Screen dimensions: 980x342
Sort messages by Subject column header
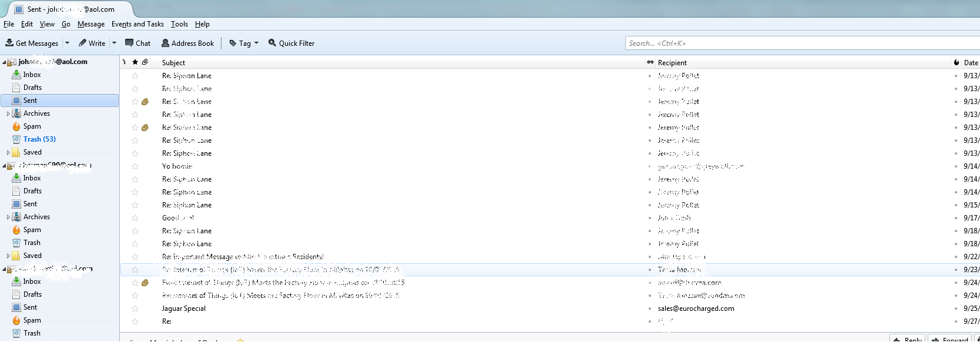tap(173, 62)
